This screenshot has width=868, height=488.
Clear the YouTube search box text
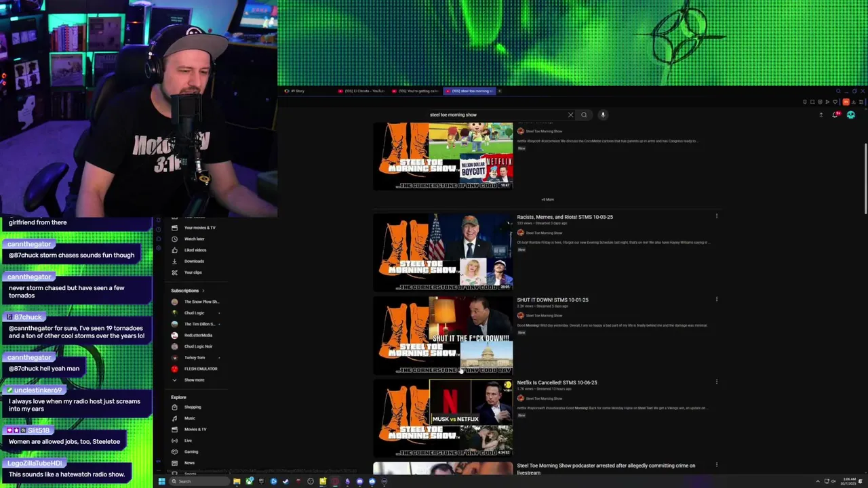570,115
